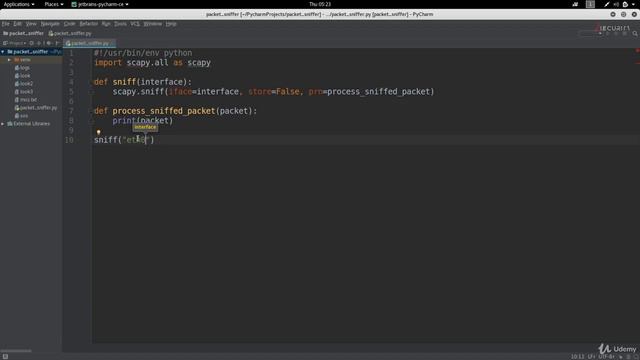Click the LF line separator indicator in status bar

591,356
